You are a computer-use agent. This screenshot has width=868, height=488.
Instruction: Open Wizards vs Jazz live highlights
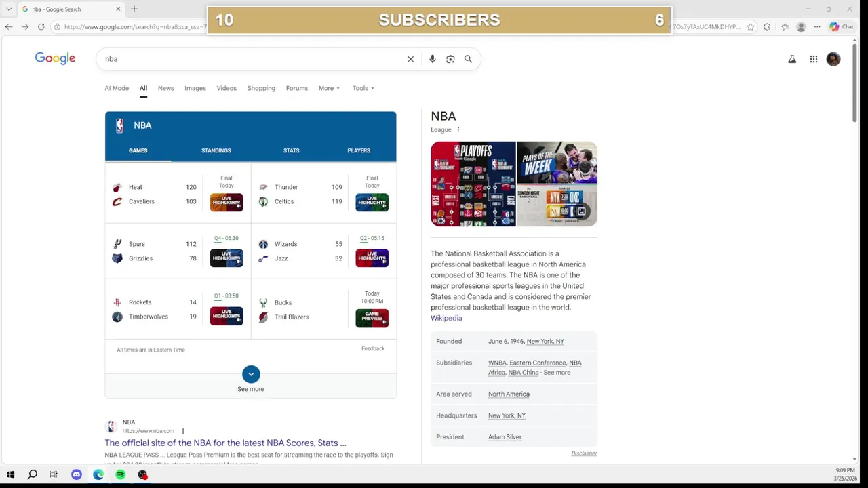[x=372, y=258]
